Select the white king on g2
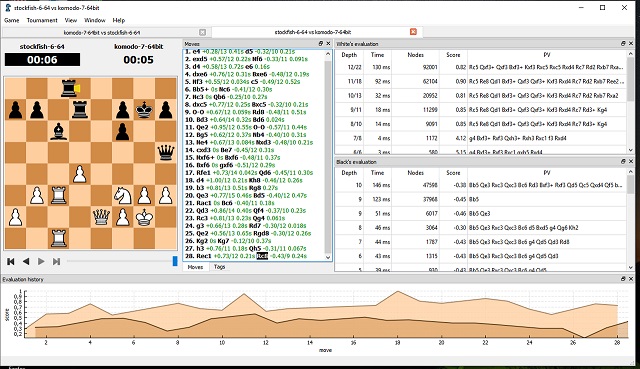Viewport: 640px width, 369px height. pos(144,217)
